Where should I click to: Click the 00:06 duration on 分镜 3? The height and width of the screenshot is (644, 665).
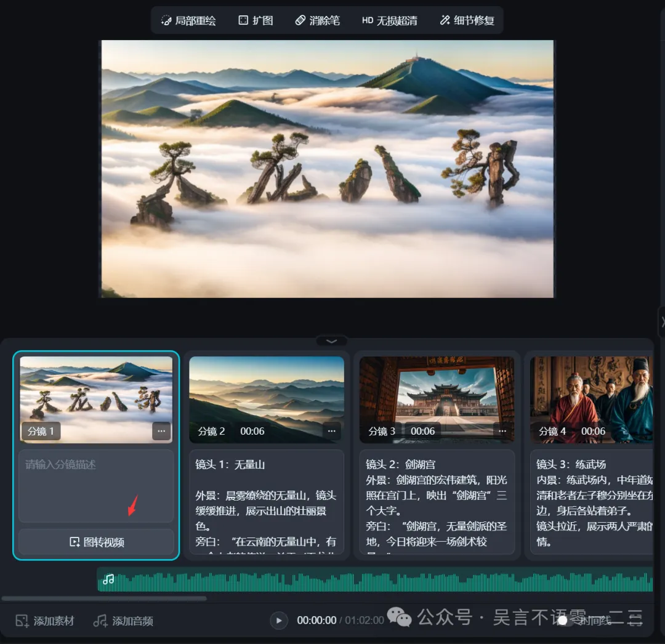422,431
